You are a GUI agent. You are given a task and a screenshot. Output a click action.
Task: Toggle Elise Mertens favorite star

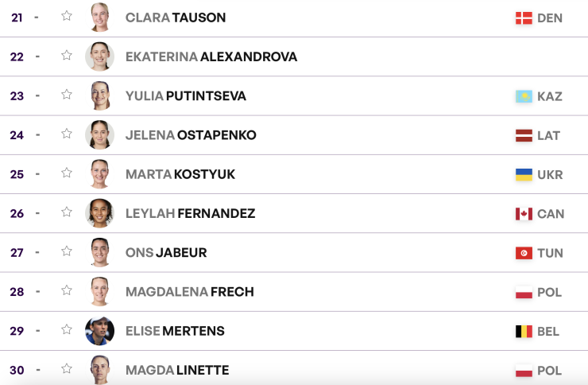pos(67,329)
